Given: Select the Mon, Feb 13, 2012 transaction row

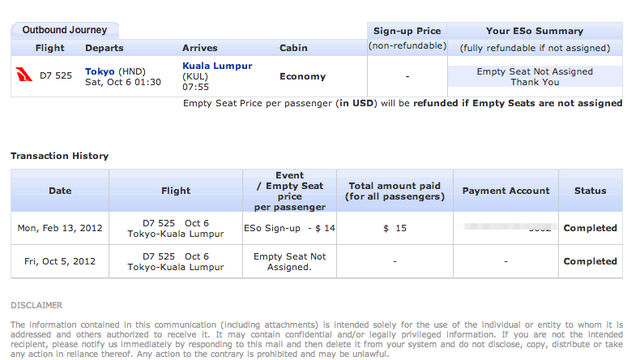Looking at the screenshot, I should click(317, 228).
